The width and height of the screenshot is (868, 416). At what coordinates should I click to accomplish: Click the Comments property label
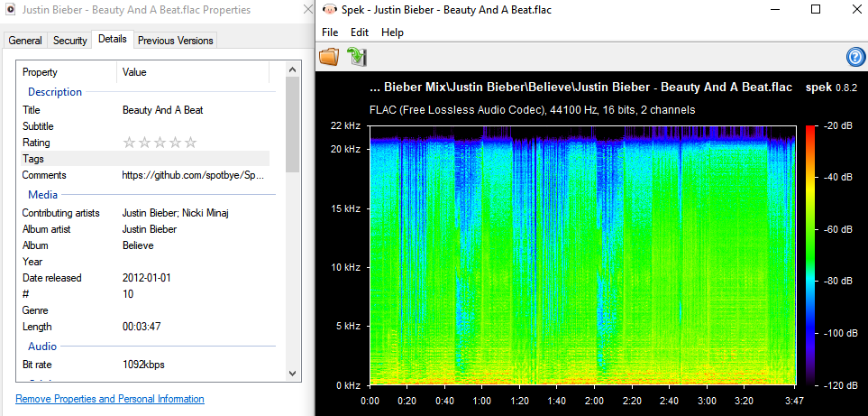[44, 175]
